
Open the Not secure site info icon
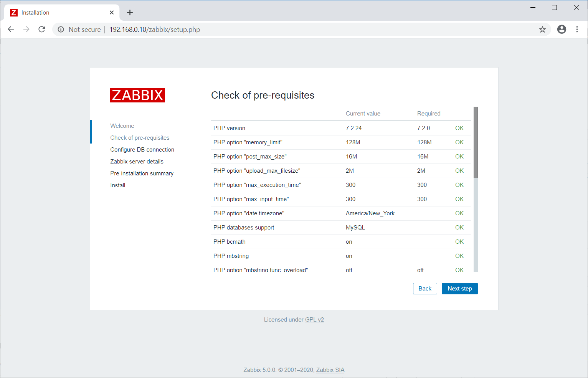click(x=61, y=30)
